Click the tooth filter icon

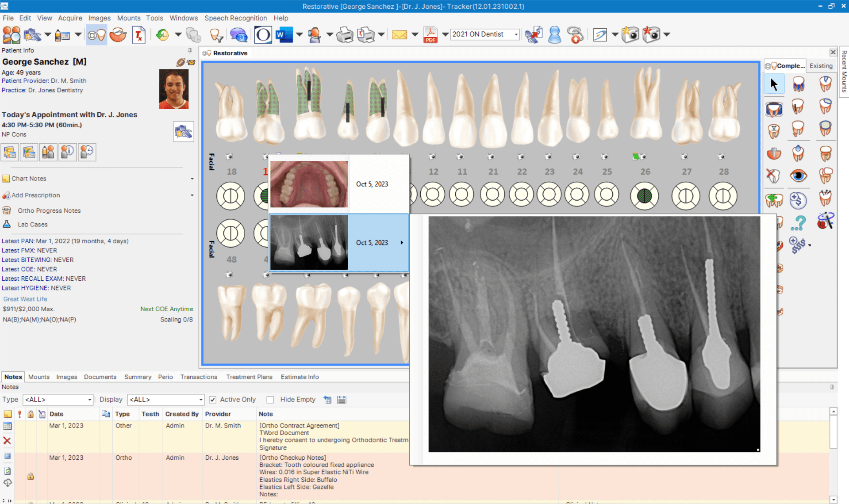216,34
